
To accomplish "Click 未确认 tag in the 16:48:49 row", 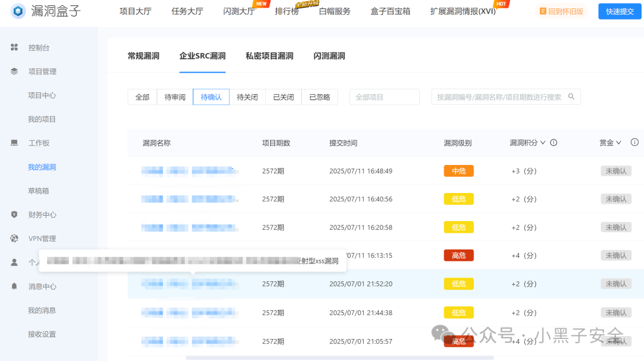I will tap(616, 171).
